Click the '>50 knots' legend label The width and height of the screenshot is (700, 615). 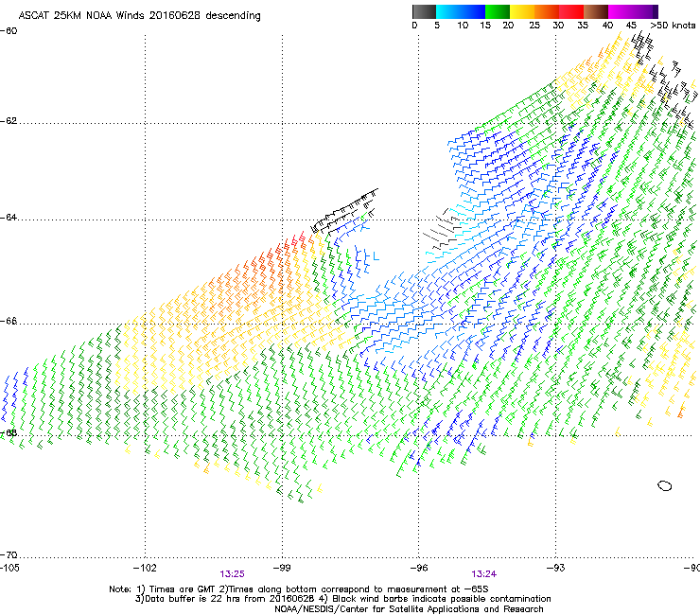coord(673,26)
